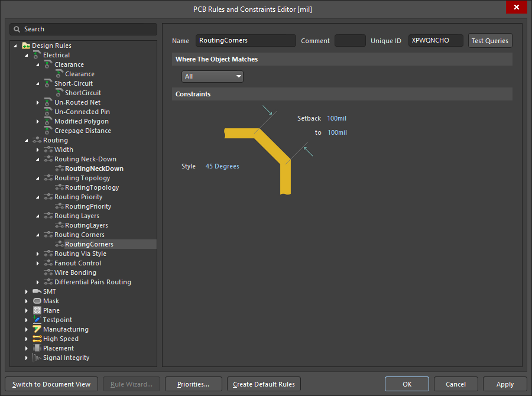Viewport: 532px width, 396px height.
Task: Click the Cancel button
Action: point(456,384)
